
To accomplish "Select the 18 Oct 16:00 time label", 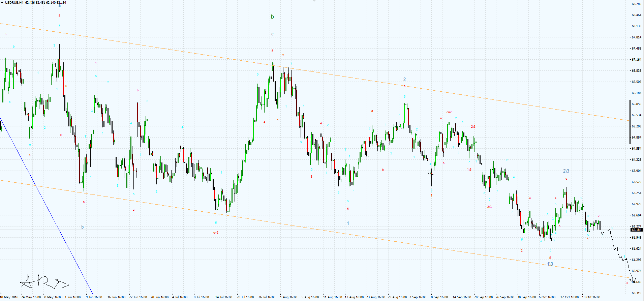I will pos(591,297).
